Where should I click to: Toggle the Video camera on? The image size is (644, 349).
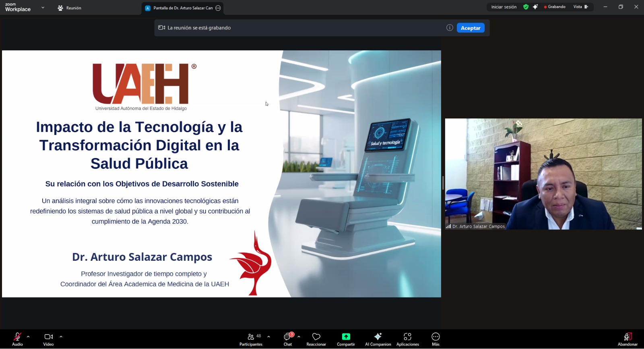click(x=48, y=339)
